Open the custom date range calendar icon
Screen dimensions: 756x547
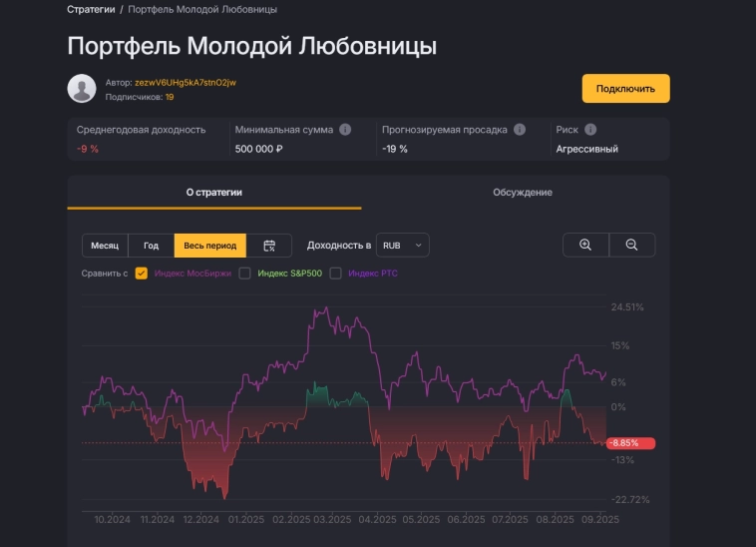269,246
